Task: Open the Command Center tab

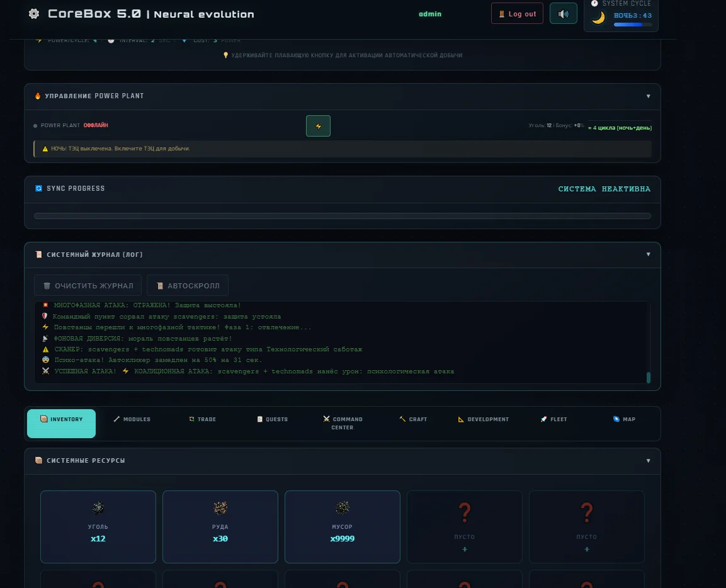Action: point(343,423)
